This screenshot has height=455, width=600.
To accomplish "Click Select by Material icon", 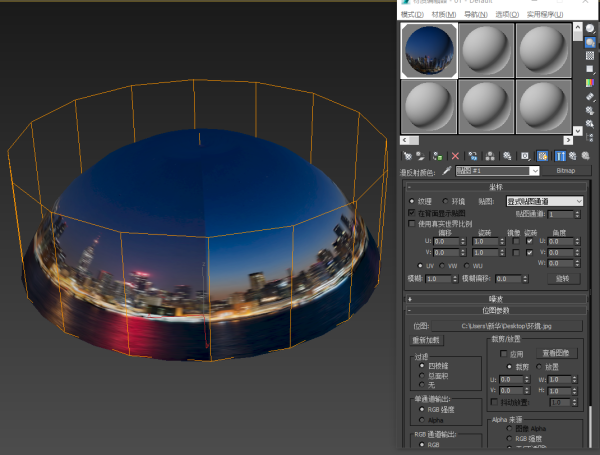I will coord(590,124).
